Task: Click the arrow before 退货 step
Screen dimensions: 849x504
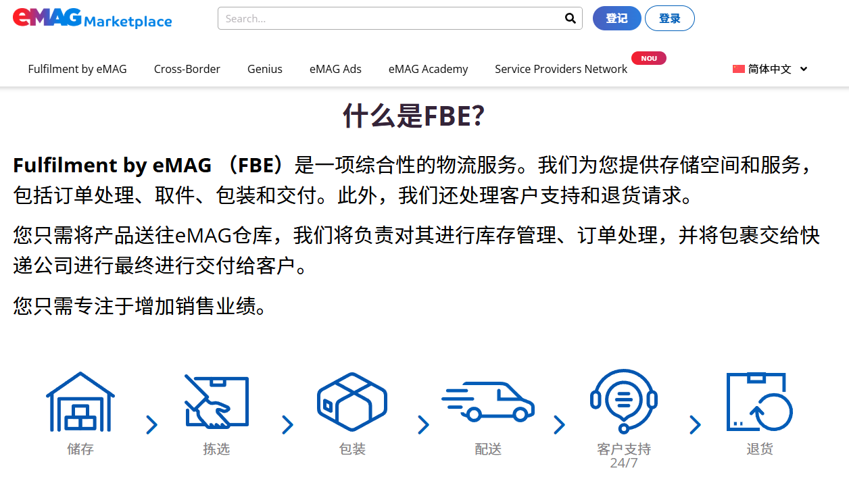Action: tap(696, 425)
